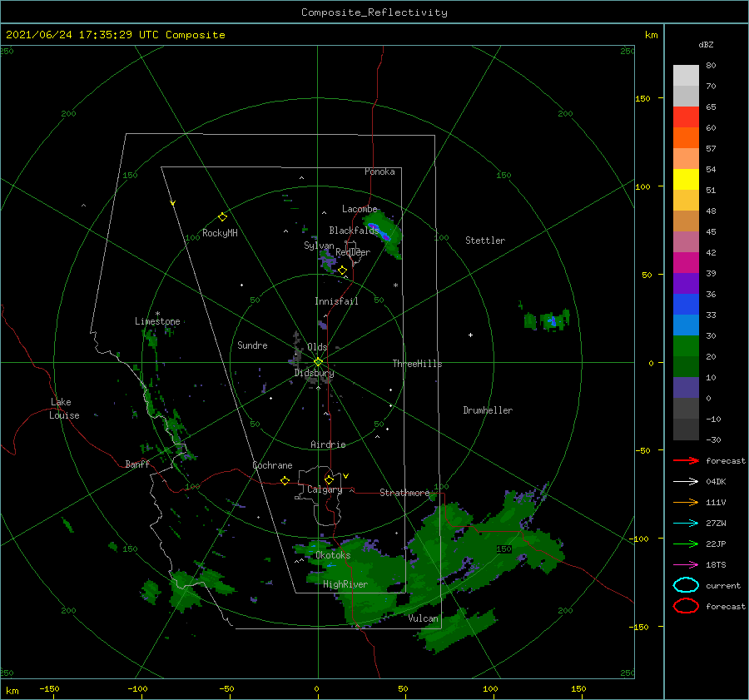Click the Lake Louise label
The width and height of the screenshot is (749, 700).
click(x=64, y=409)
